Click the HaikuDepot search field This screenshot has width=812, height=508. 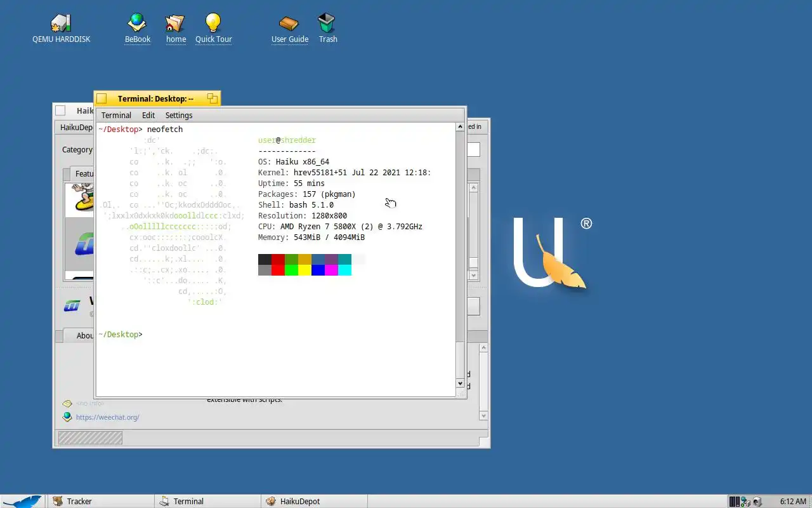pos(473,150)
